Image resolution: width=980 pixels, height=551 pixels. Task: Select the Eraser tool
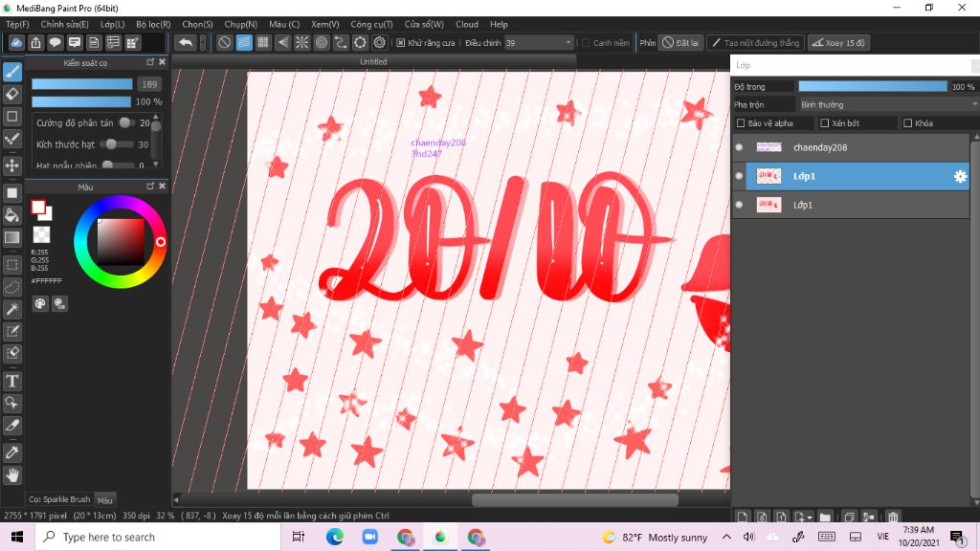[x=12, y=95]
